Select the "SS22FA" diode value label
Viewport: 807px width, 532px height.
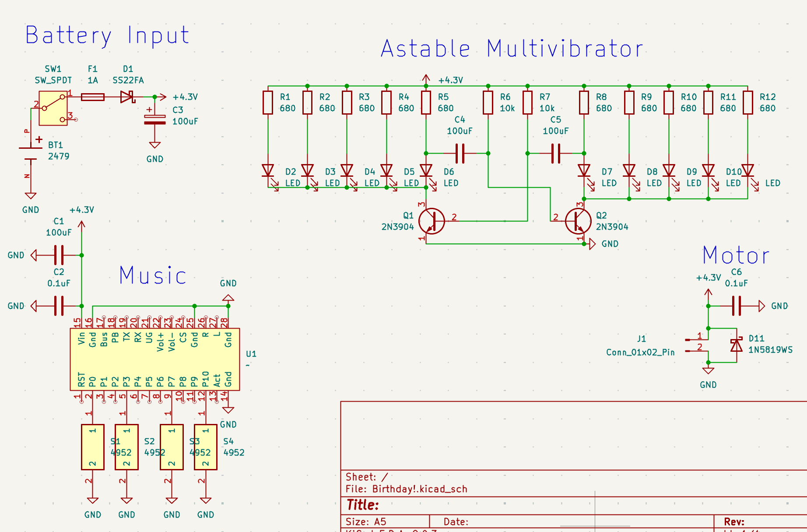pyautogui.click(x=128, y=80)
